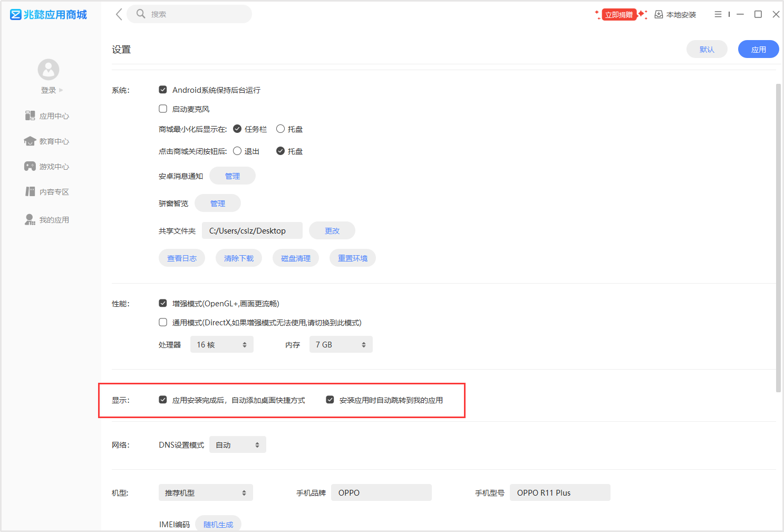Open the hamburger menu icon
Viewport: 784px width, 532px height.
pos(718,14)
